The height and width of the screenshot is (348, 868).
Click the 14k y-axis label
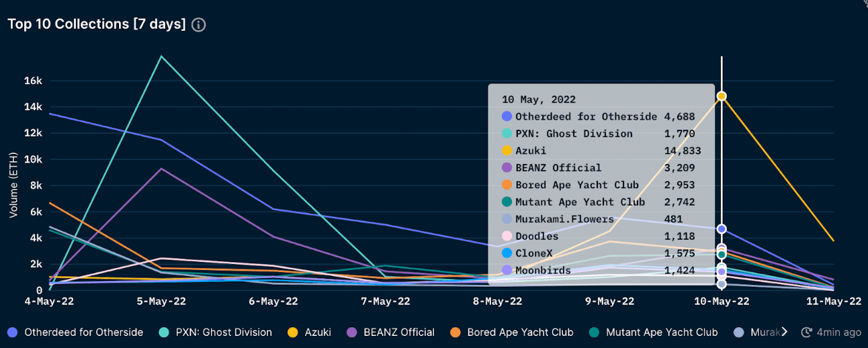pyautogui.click(x=34, y=107)
